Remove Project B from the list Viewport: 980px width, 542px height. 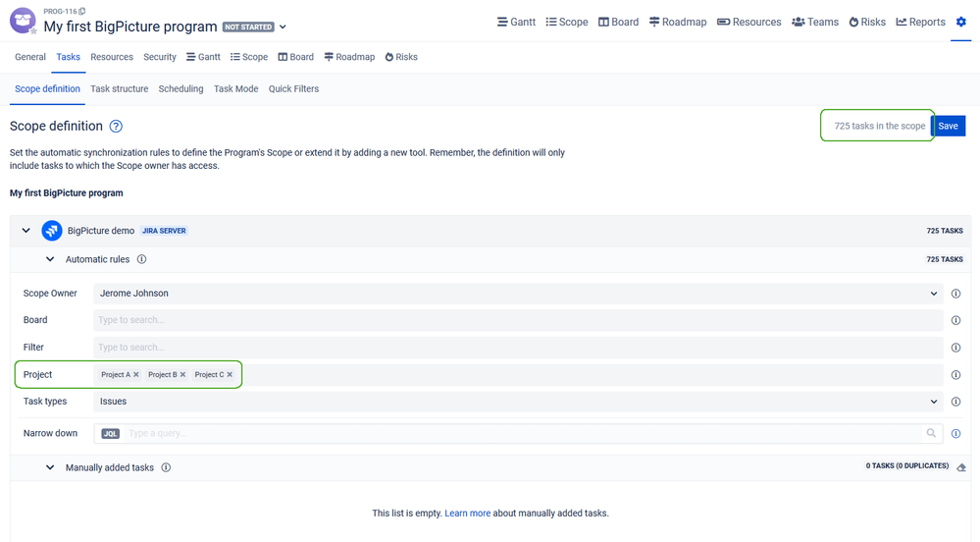(x=182, y=375)
